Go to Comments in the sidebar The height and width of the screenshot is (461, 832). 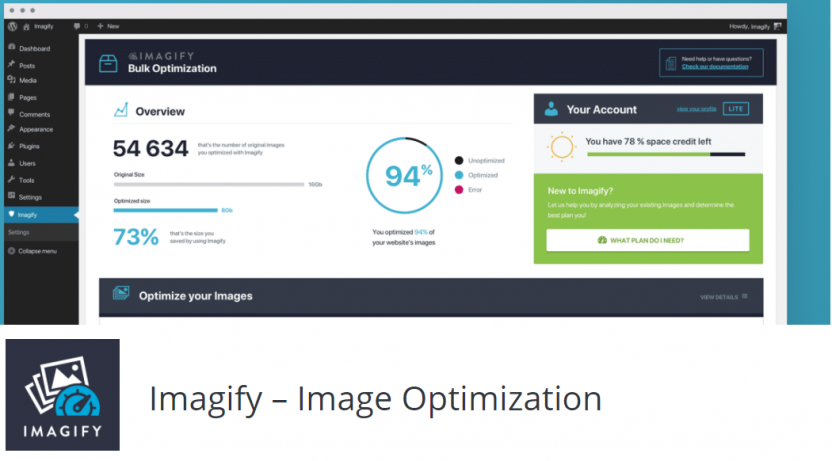click(x=34, y=115)
